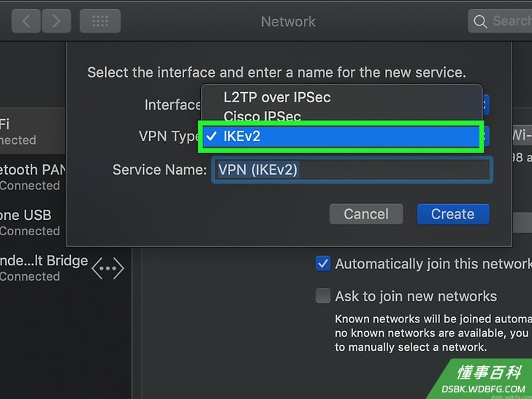Go back with the left arrow button
The width and height of the screenshot is (532, 399).
click(x=26, y=21)
